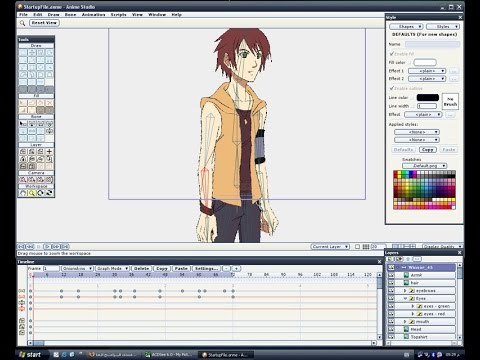Click the Step Back playback button
The image size is (480, 360).
(30, 247)
